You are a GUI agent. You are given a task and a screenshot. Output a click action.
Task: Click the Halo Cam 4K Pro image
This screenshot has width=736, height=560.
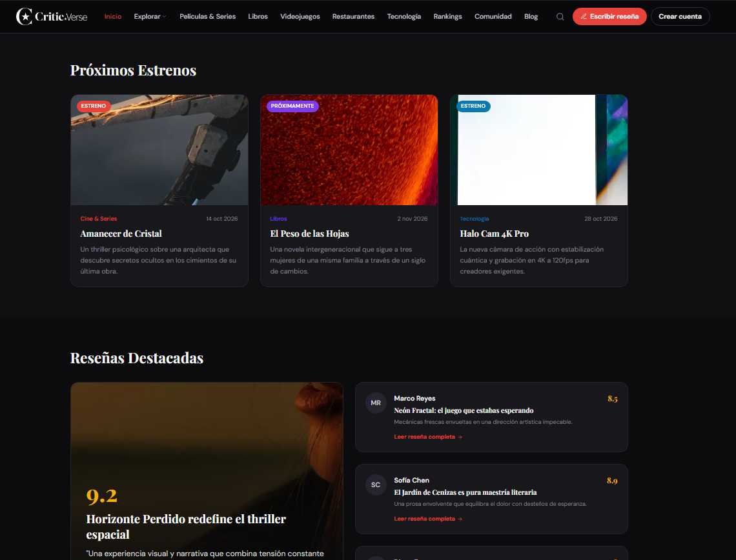(x=539, y=150)
